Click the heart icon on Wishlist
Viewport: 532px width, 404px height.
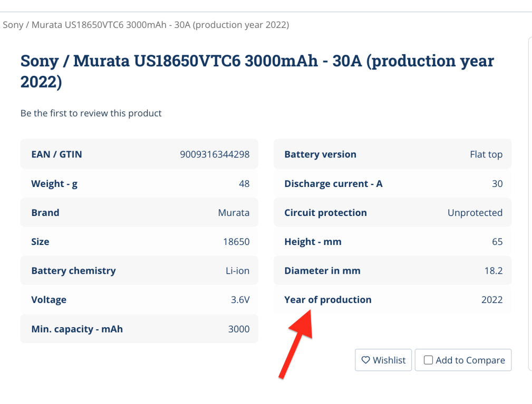click(x=365, y=360)
